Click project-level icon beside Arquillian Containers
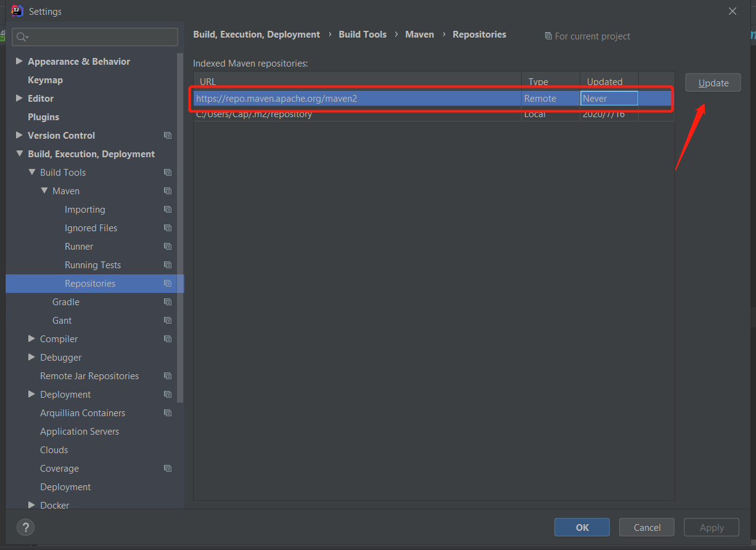This screenshot has height=550, width=756. click(x=168, y=413)
